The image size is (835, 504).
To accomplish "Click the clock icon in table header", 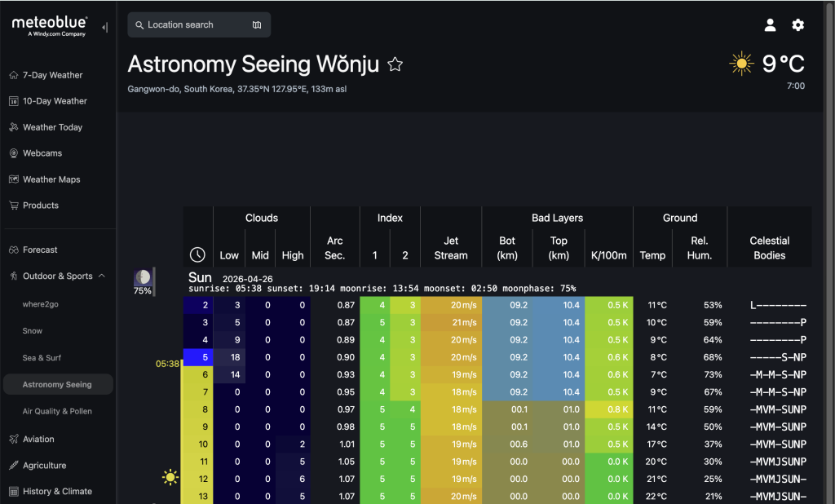I will pos(197,254).
